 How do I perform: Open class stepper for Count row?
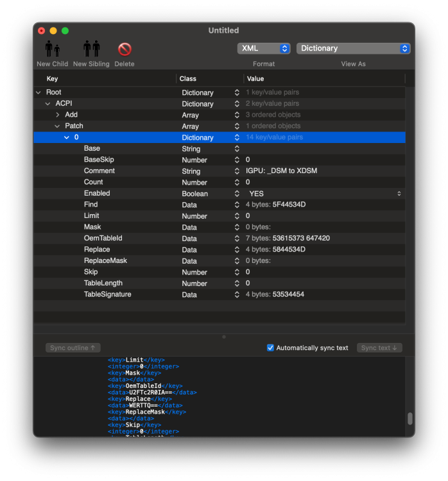tap(237, 182)
